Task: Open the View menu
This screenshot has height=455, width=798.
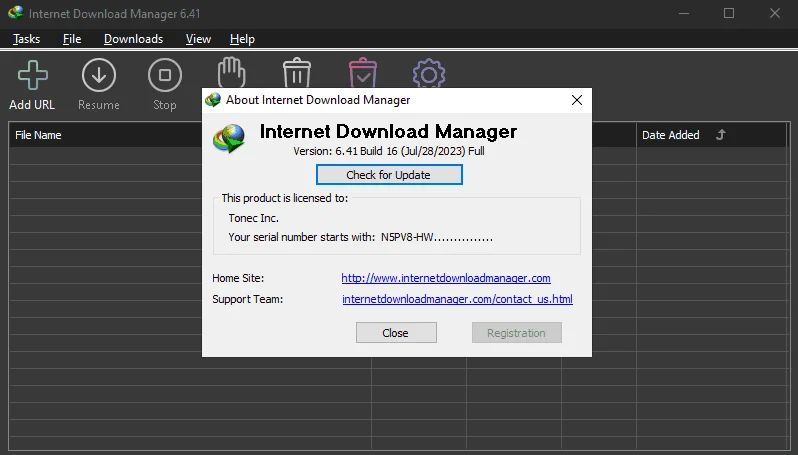Action: [198, 39]
